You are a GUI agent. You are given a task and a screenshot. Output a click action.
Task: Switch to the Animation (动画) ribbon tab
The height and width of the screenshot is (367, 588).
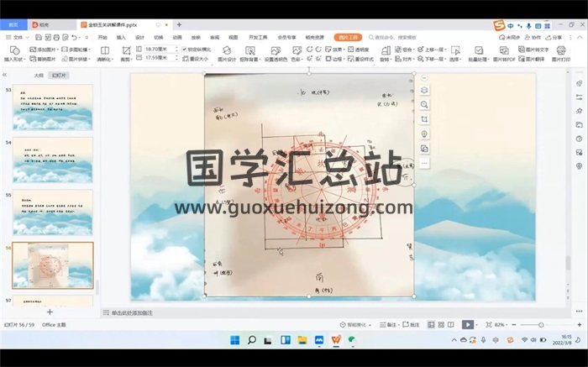[x=177, y=37]
